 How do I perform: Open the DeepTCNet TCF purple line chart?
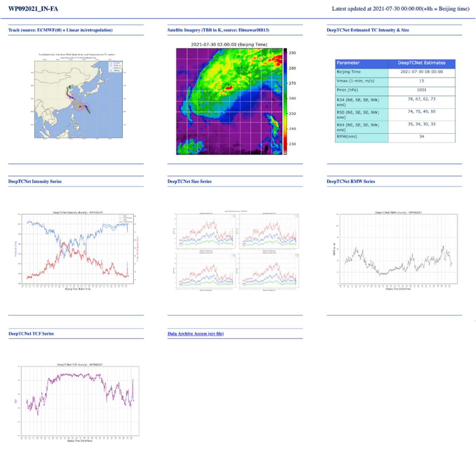(80, 400)
